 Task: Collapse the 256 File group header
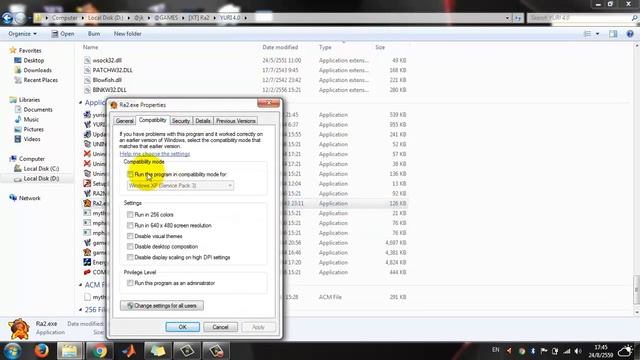[80, 310]
